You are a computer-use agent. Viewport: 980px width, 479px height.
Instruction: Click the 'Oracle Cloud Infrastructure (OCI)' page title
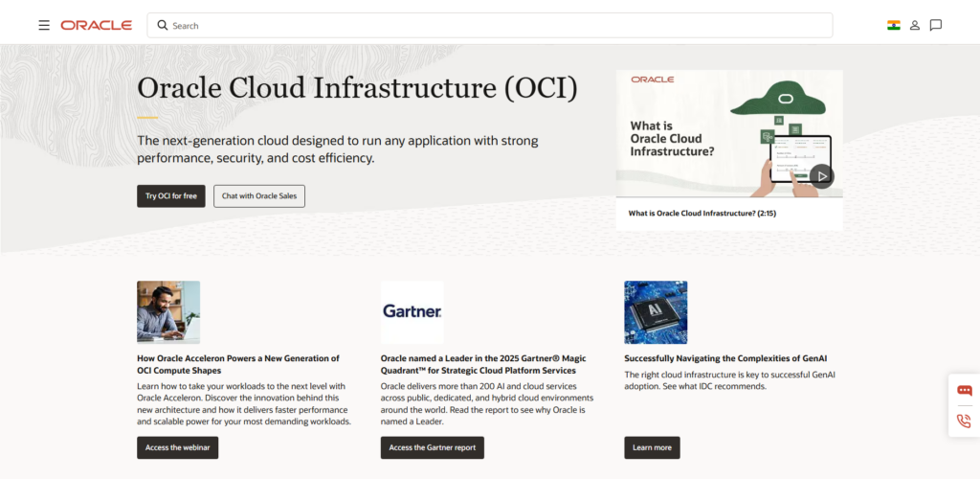point(358,88)
